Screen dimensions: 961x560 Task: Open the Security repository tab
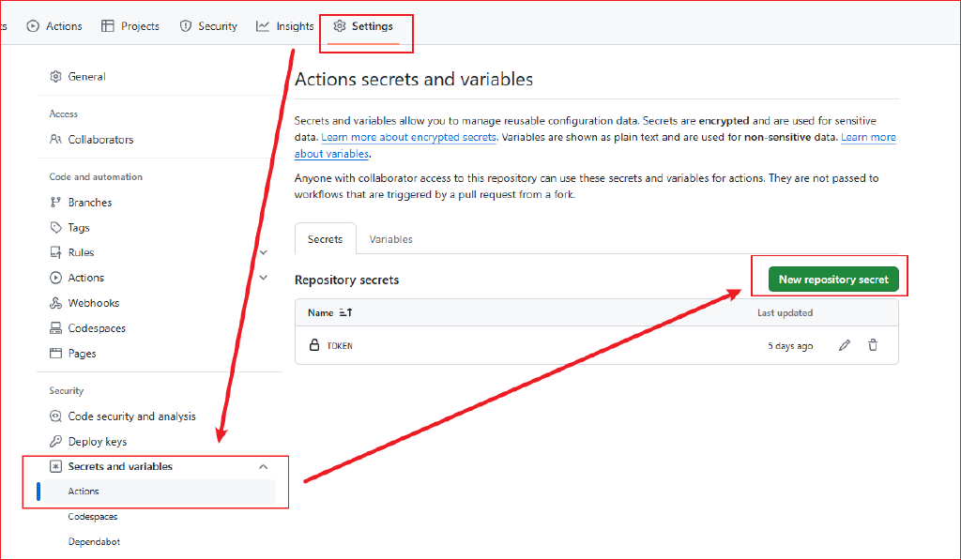(208, 26)
